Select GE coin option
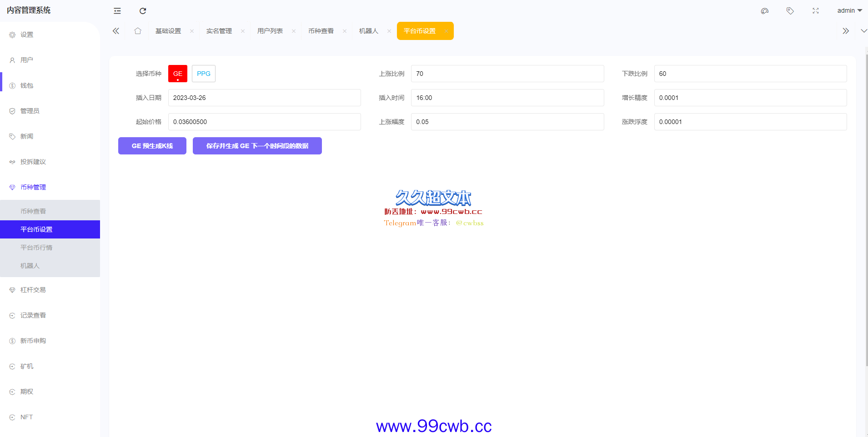The image size is (868, 437). click(178, 74)
